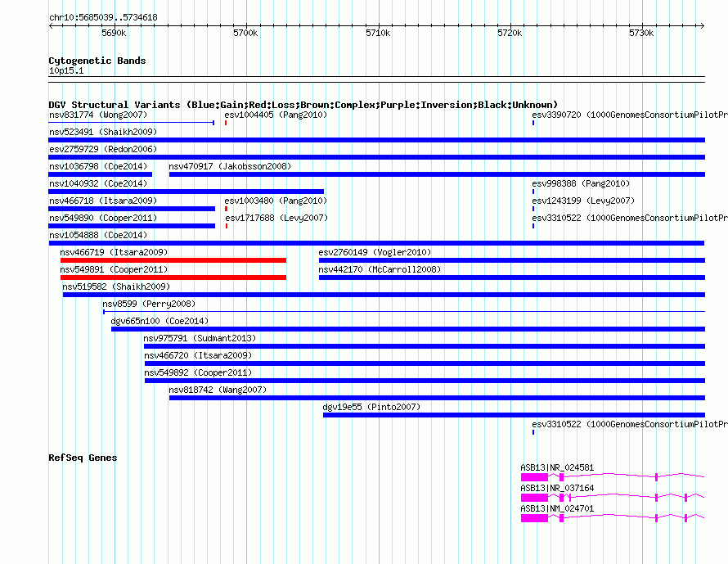This screenshot has height=564, width=728.
Task: Click the esv1717688 (Levy2007) label
Action: [276, 218]
